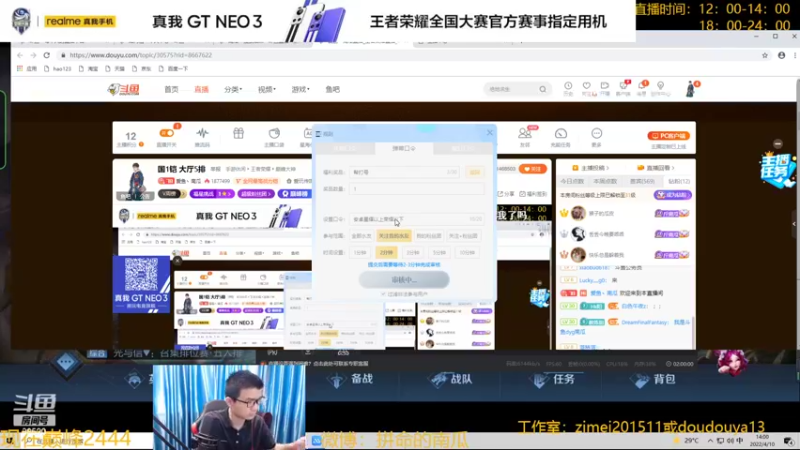Screen dimensions: 800x450
Task: Go to 直播 in the Douyu nav
Action: click(202, 89)
